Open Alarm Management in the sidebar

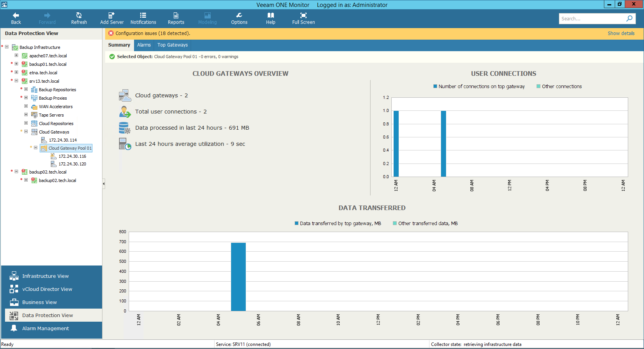(45, 328)
